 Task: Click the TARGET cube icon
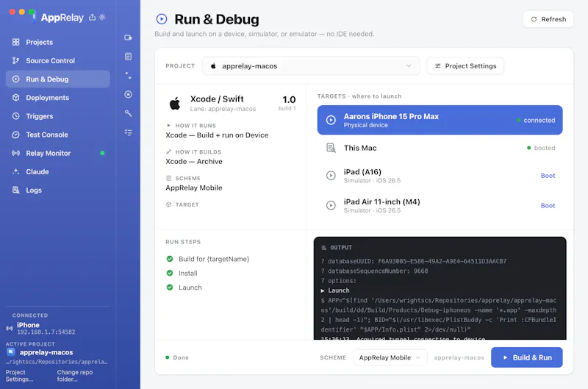pyautogui.click(x=169, y=204)
